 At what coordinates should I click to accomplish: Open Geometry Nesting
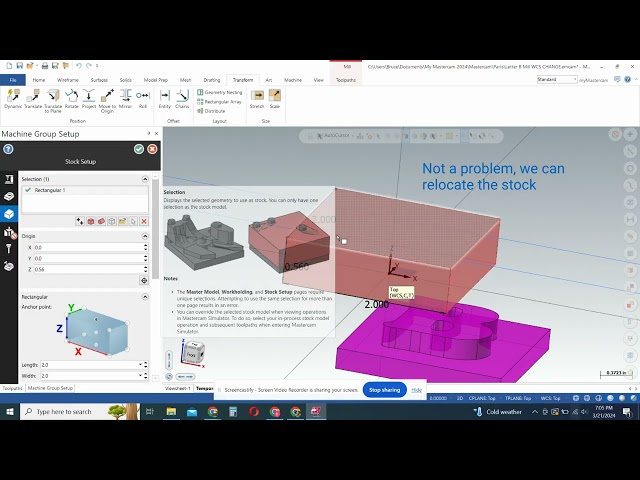220,93
